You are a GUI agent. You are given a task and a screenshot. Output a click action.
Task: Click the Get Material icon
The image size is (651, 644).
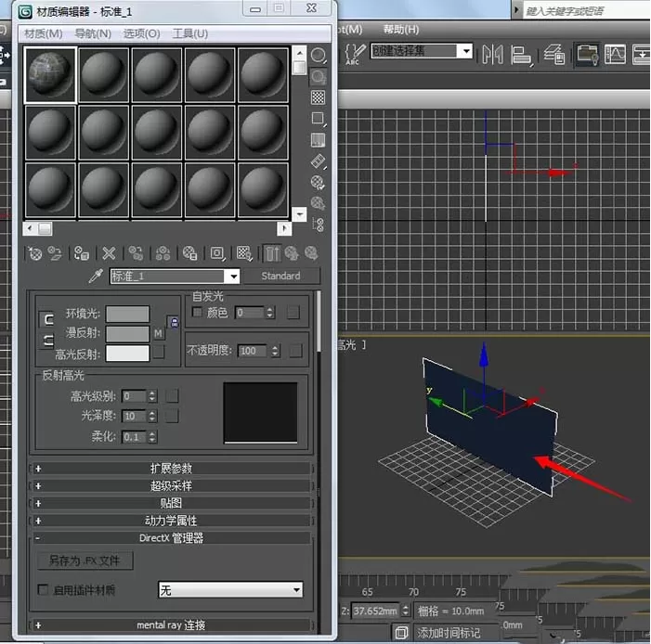click(x=35, y=253)
